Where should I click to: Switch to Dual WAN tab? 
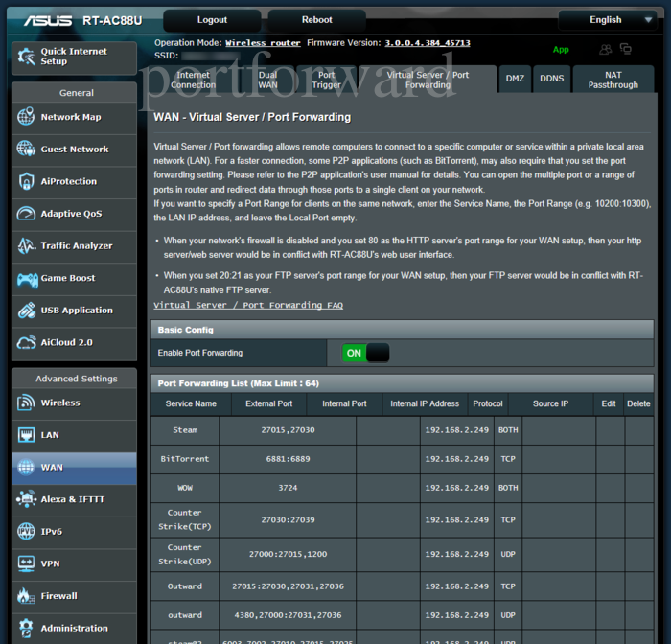tap(267, 80)
